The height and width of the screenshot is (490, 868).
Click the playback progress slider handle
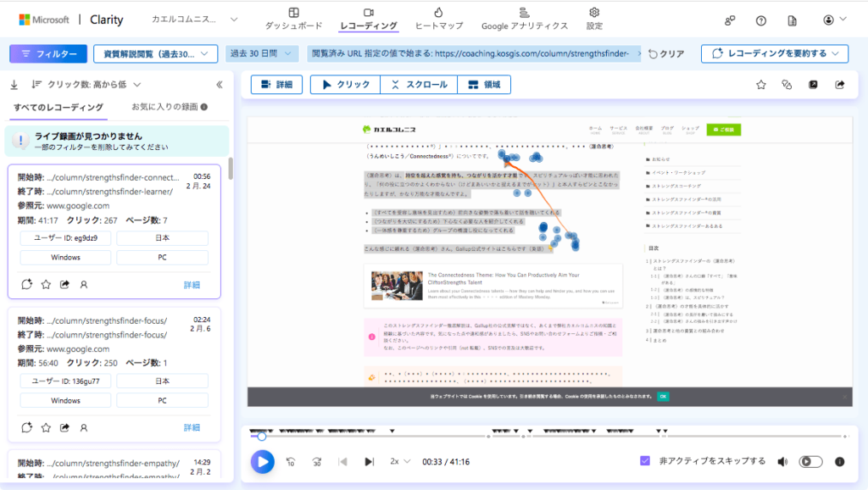click(262, 437)
